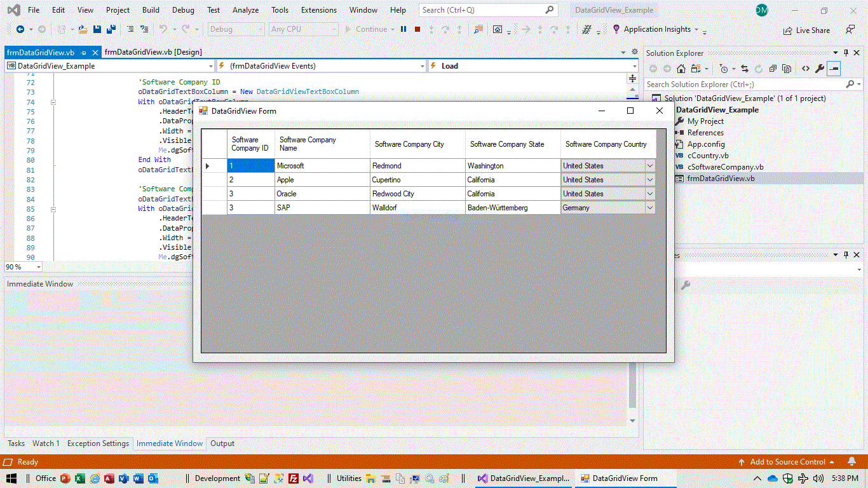Expand the Germany country dropdown in SAP row
Screen dimensions: 868x488
[649, 208]
